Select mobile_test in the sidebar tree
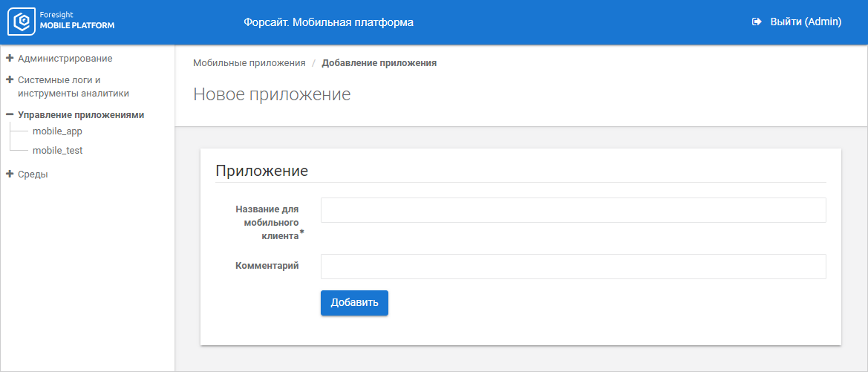 [57, 151]
